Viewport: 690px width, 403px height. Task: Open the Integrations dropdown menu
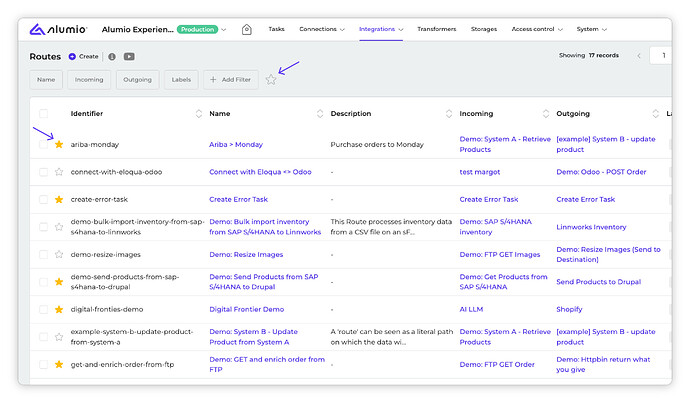[x=381, y=29]
